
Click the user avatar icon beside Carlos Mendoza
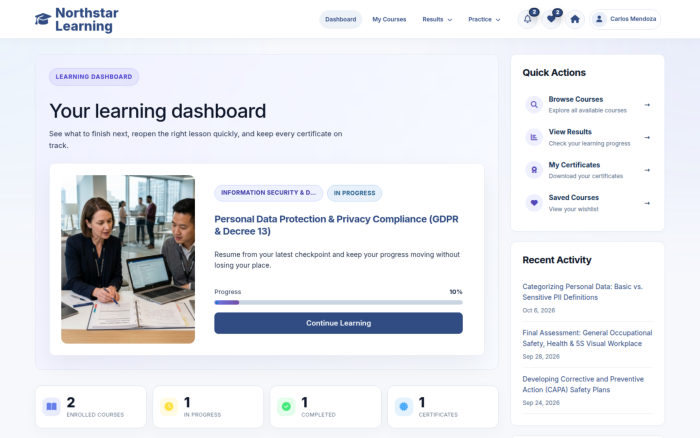(600, 19)
